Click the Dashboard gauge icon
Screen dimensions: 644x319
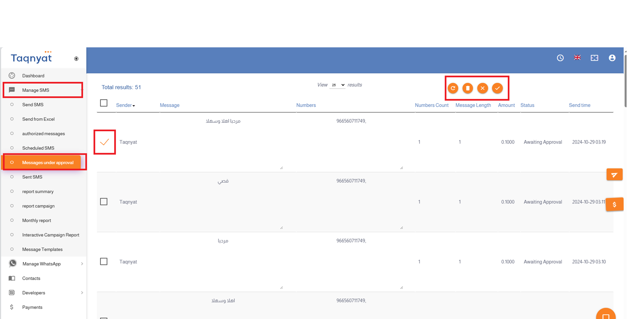[12, 76]
